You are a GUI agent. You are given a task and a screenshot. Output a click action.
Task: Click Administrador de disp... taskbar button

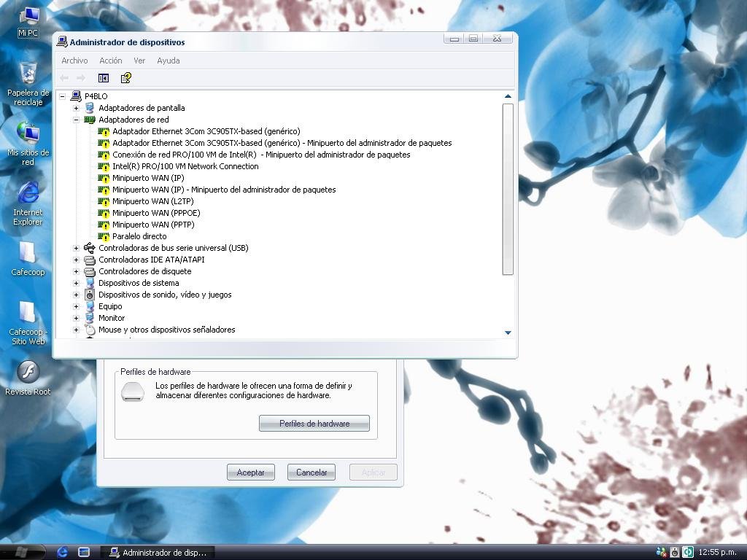tap(158, 553)
